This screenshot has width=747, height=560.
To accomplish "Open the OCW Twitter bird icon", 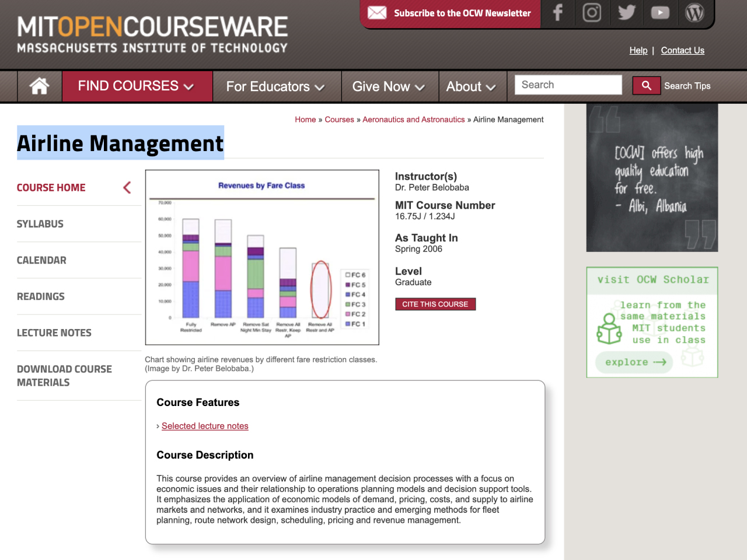I will click(626, 13).
